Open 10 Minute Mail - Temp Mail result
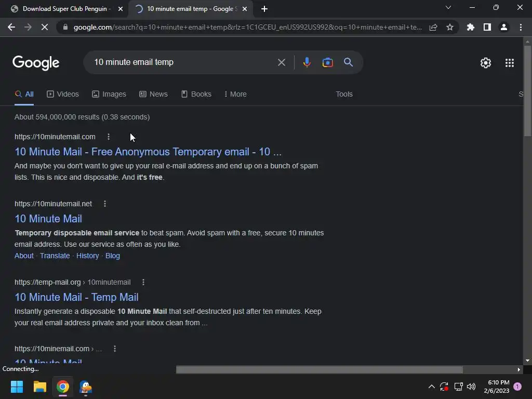Viewport: 532px width, 399px height. coord(76,297)
